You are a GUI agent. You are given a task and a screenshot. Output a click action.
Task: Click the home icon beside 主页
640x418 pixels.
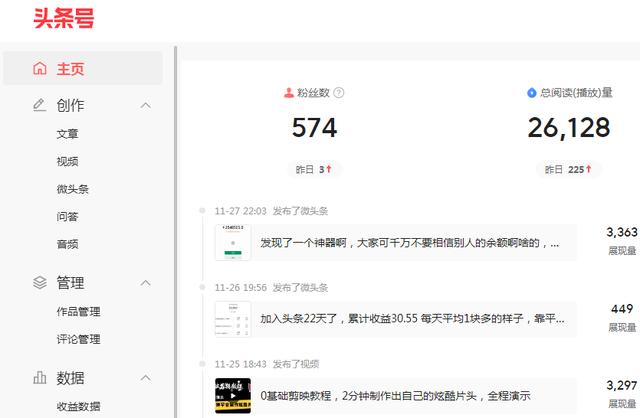click(x=40, y=68)
